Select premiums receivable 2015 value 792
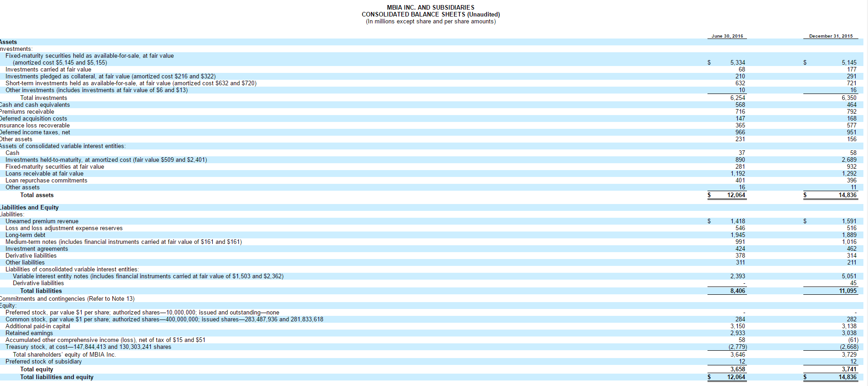The height and width of the screenshot is (386, 868). coord(851,111)
